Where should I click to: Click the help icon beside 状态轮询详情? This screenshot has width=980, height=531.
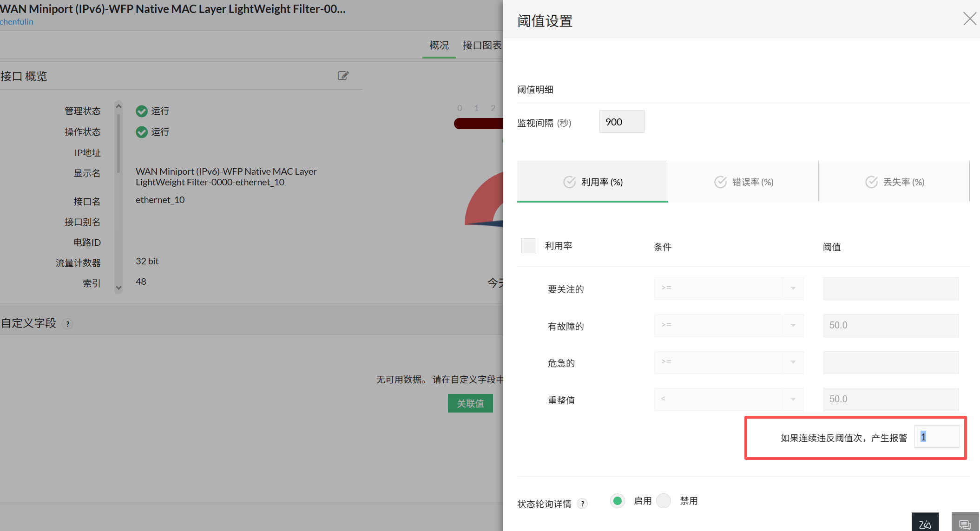click(x=582, y=504)
